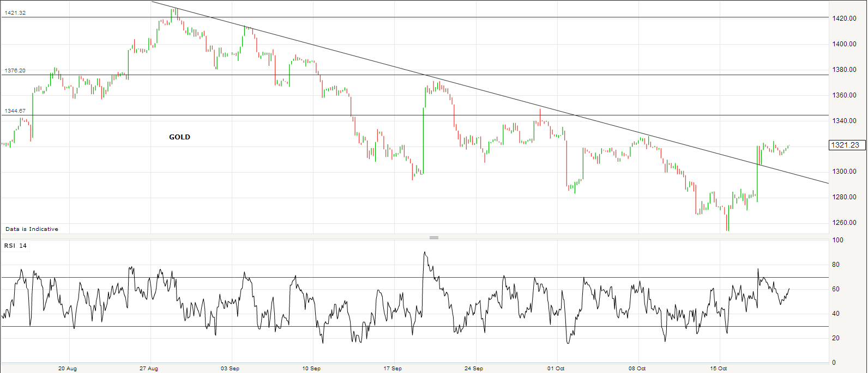Click the 1400.00 price axis label
Viewport: 868px width, 373px height.
tap(844, 44)
